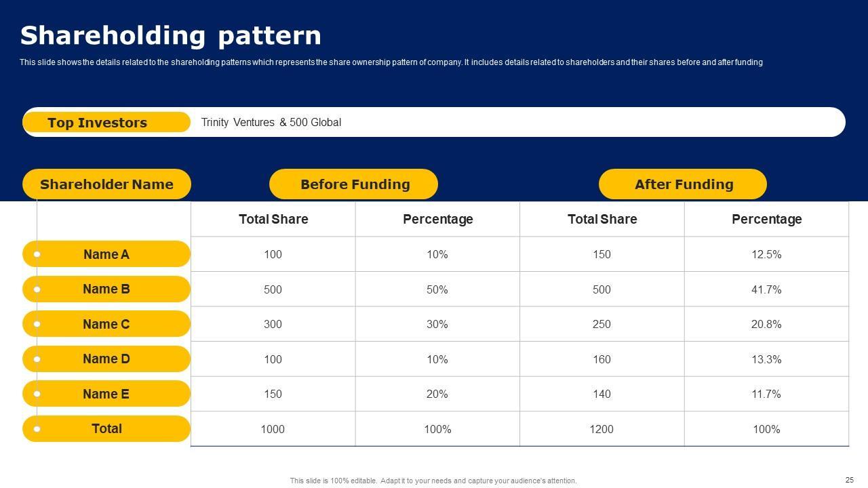Click the white dot beside Name E
This screenshot has height=488, width=868.
coord(37,394)
